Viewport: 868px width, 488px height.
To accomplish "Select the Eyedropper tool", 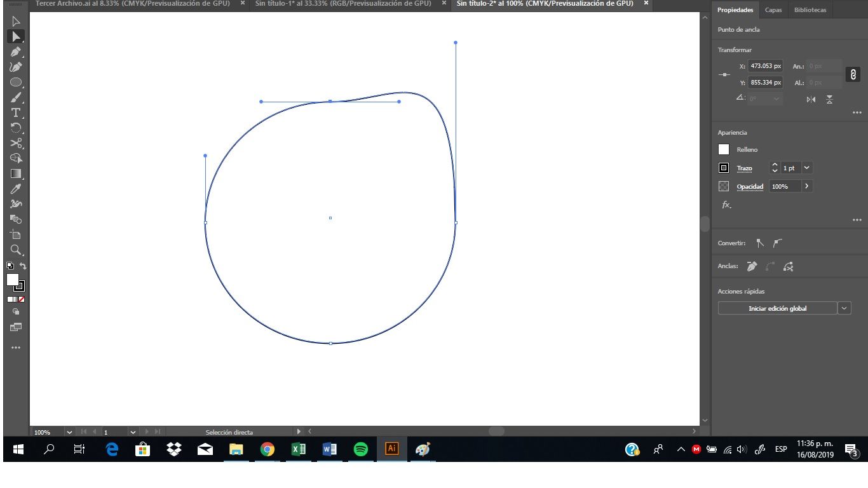I will coord(16,189).
